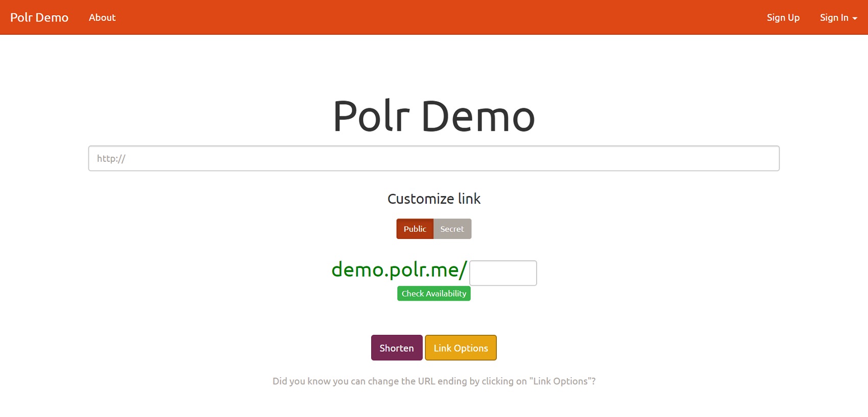868x417 pixels.
Task: Click the Sign In caret arrow
Action: coord(855,18)
